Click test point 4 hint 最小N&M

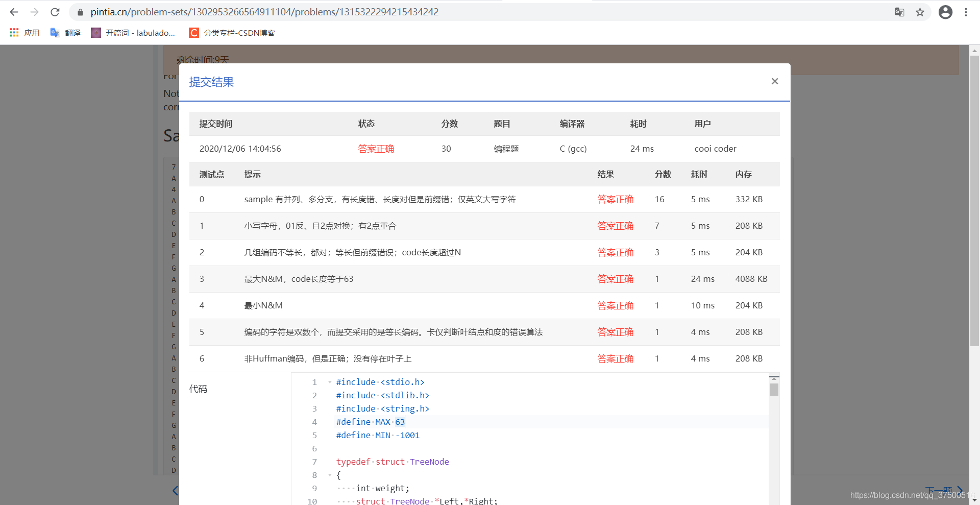pos(263,305)
